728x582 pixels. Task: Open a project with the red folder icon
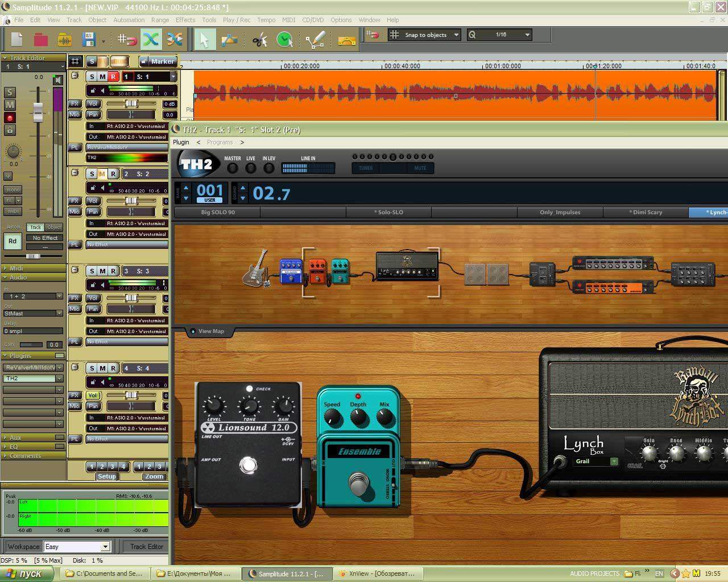tap(40, 39)
